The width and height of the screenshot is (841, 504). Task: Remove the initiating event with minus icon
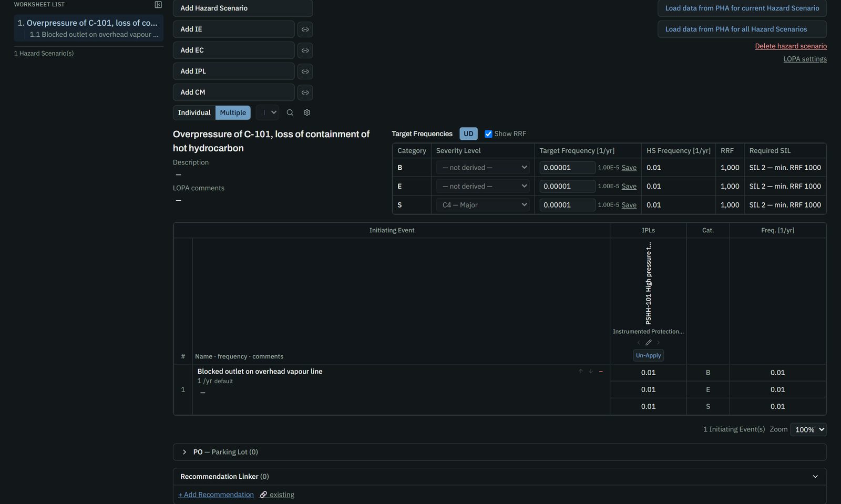click(601, 372)
